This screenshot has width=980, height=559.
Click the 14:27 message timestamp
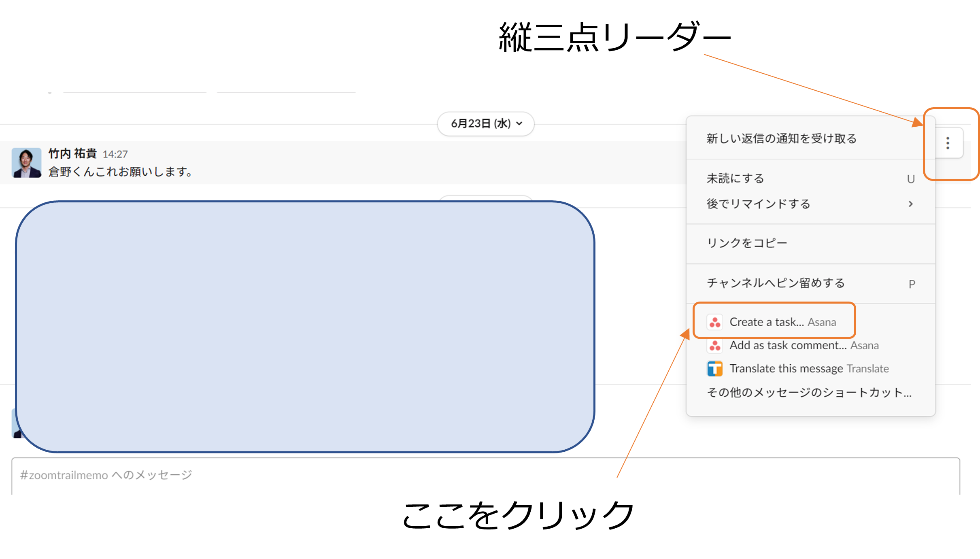point(115,154)
